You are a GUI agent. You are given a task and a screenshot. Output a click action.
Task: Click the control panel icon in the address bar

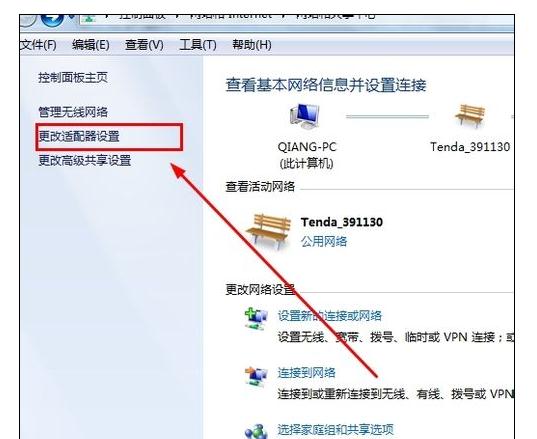(89, 19)
